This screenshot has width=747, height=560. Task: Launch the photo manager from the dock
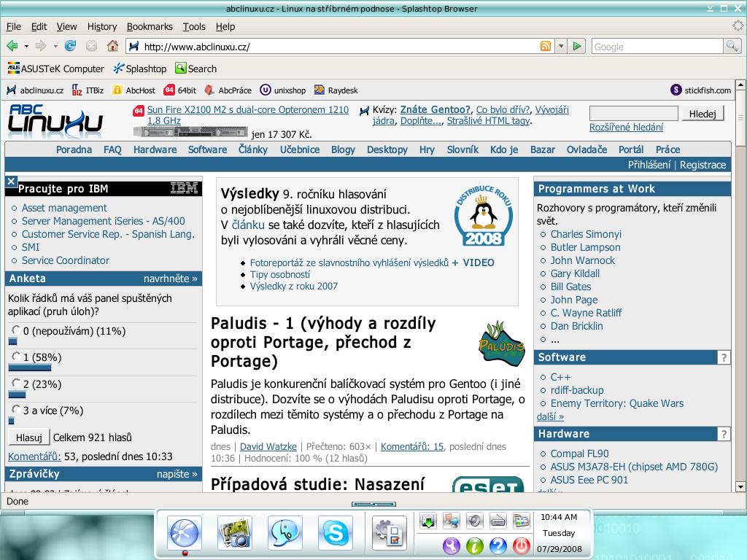pos(234,533)
